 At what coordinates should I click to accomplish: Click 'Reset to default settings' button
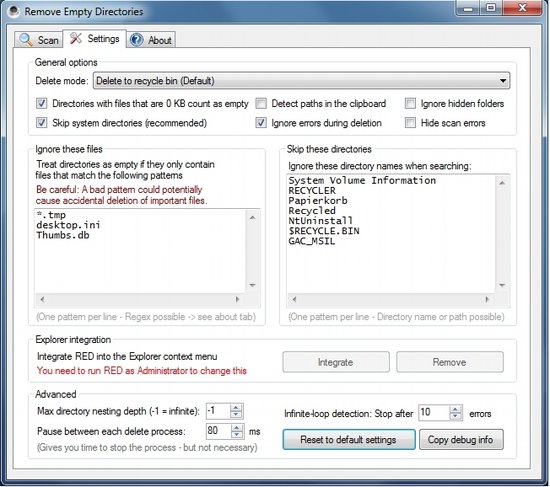coord(349,440)
